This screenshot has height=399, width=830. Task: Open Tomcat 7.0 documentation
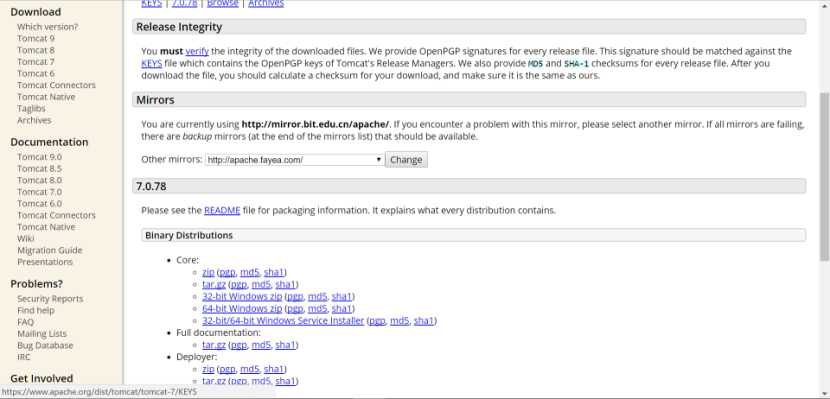tap(39, 192)
